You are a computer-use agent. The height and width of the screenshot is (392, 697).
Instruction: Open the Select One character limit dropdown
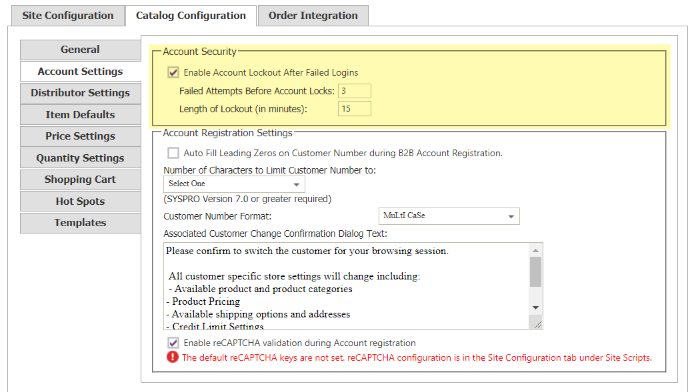click(x=234, y=184)
